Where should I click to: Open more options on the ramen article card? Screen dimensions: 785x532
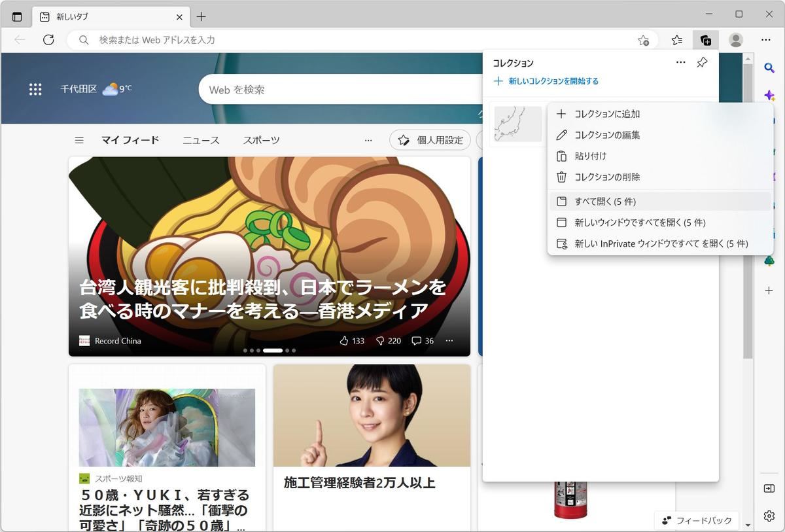pos(449,341)
